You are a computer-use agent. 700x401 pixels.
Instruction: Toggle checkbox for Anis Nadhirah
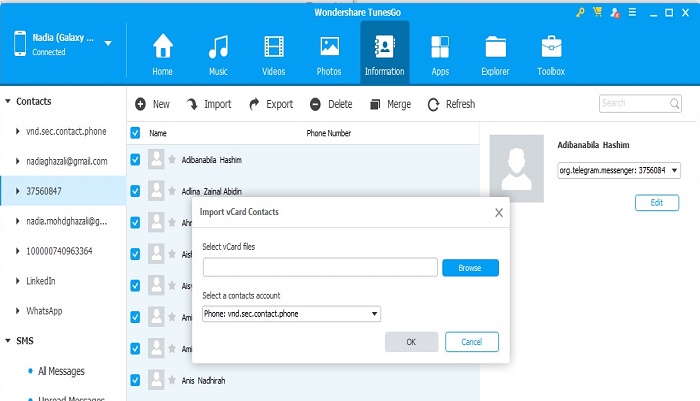(x=135, y=379)
